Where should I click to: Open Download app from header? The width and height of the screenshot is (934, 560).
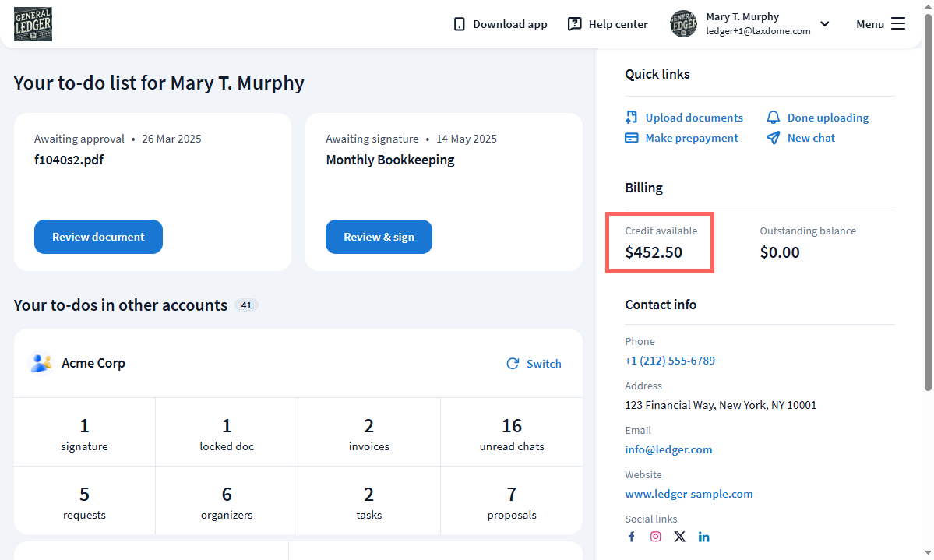[x=500, y=24]
